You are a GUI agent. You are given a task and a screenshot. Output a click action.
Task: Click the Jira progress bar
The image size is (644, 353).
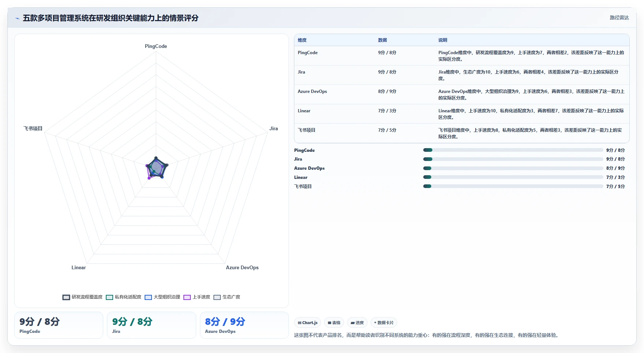513,159
